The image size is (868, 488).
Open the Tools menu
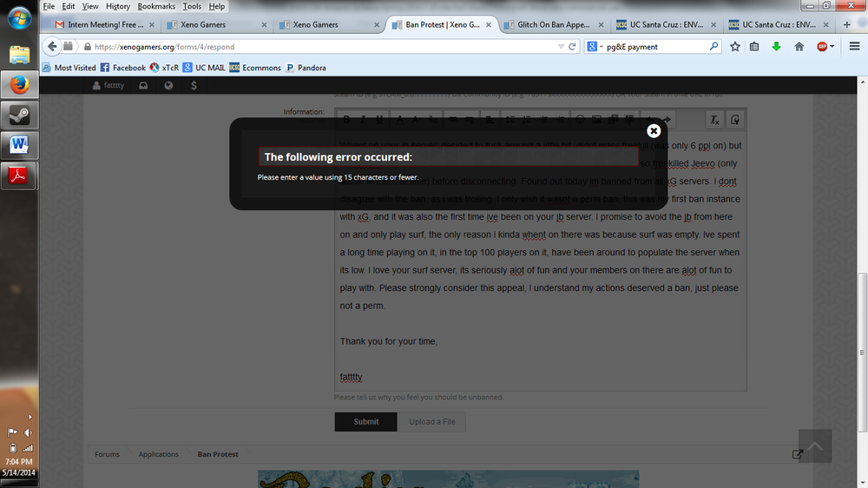pos(192,6)
